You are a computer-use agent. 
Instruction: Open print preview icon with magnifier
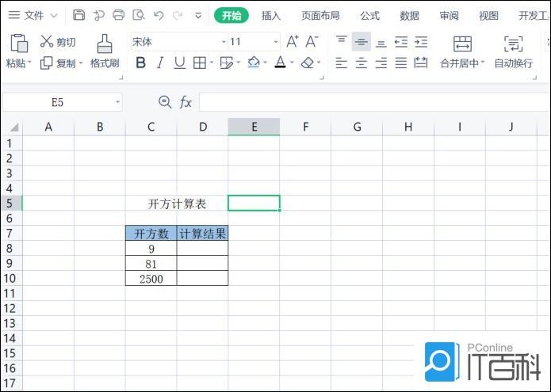click(139, 15)
